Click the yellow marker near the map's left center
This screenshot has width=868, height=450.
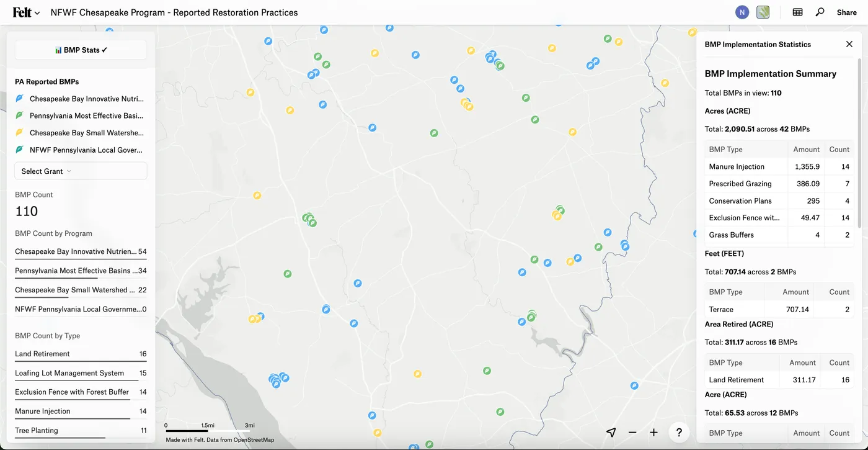coord(257,196)
